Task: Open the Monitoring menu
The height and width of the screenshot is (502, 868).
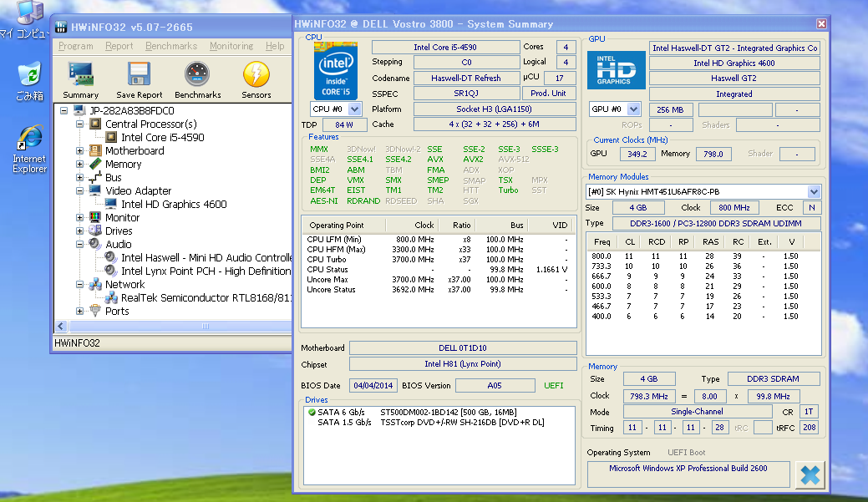Action: 231,46
